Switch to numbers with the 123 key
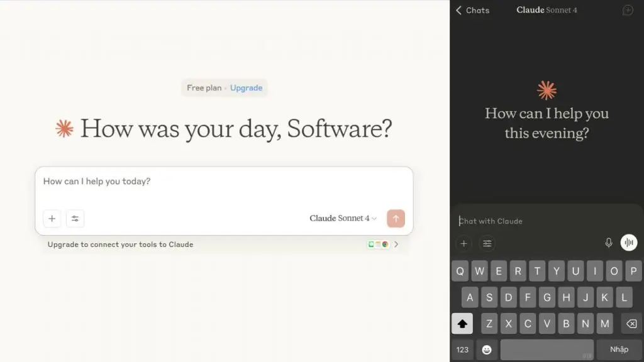This screenshot has height=362, width=644. [x=462, y=349]
